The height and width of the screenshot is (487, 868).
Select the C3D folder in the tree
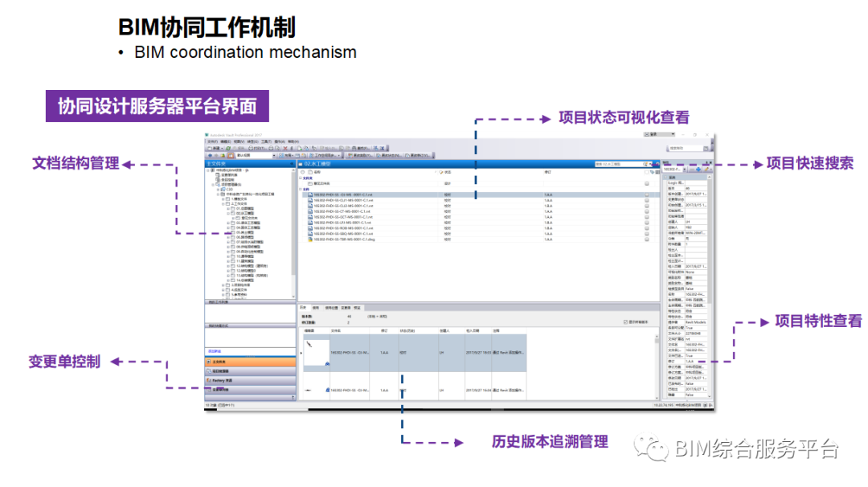pyautogui.click(x=228, y=190)
